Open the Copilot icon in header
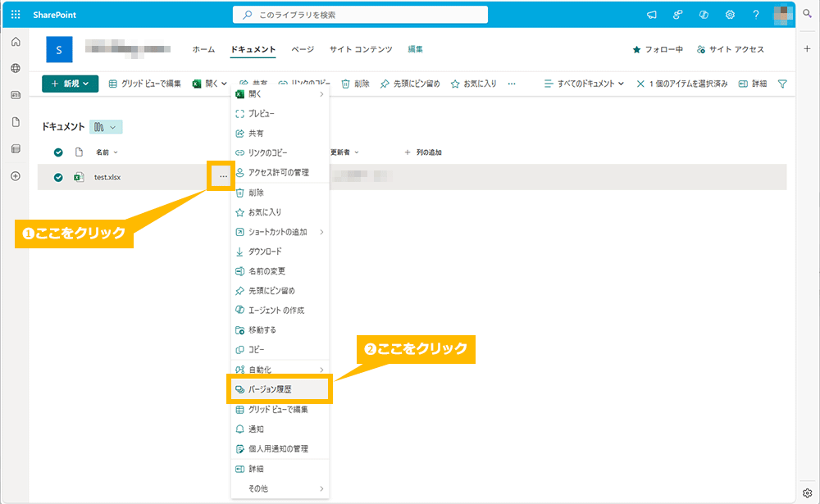 pyautogui.click(x=704, y=15)
